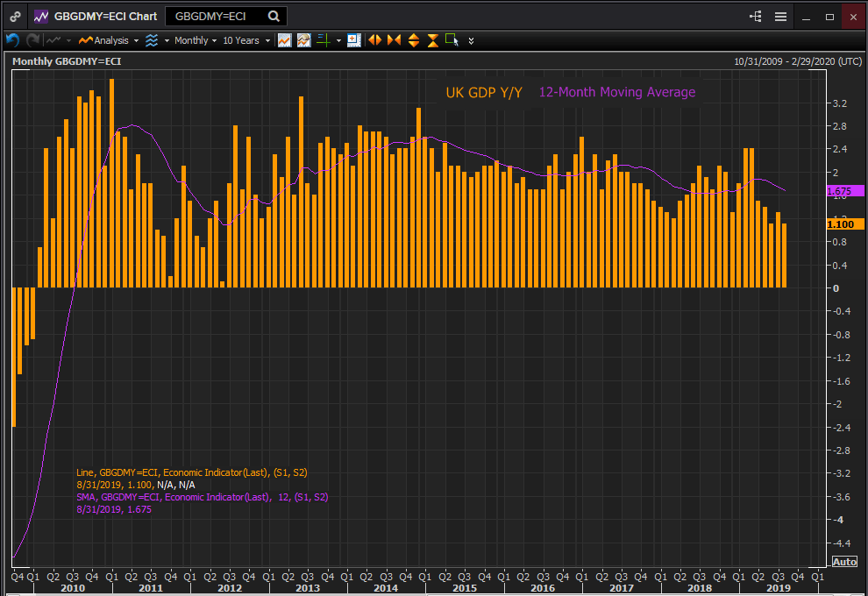
Task: Click the horizontal expand arrows icon
Action: tap(374, 40)
